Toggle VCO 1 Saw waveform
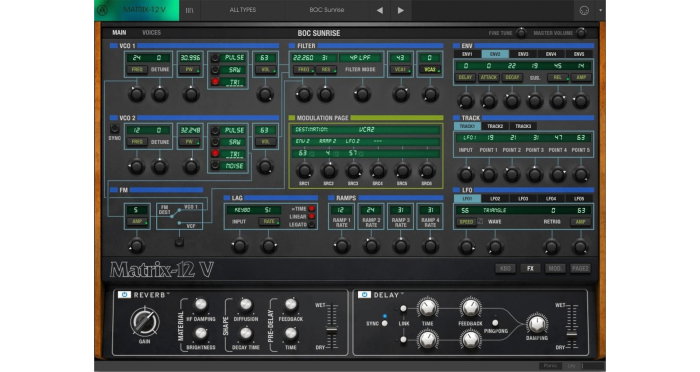 point(215,70)
